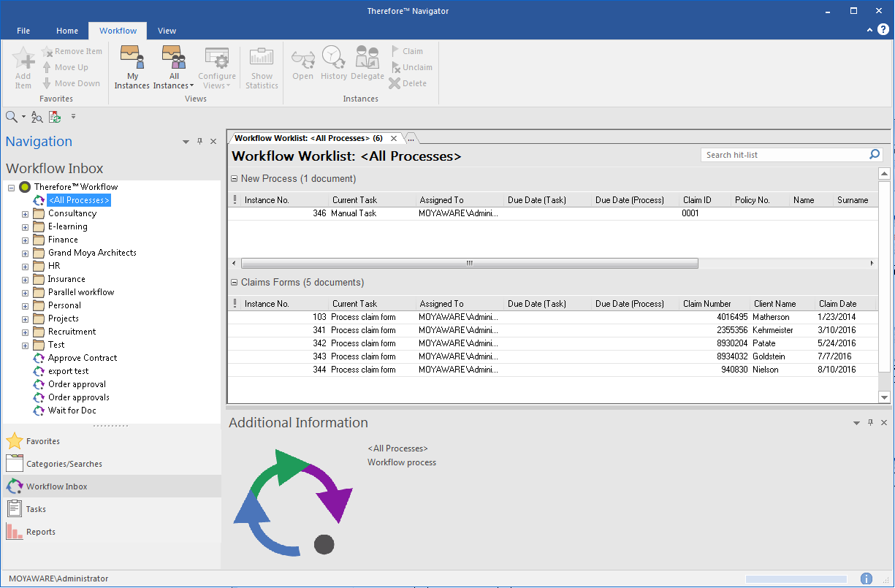
Task: Delegate the selected workflow instance
Action: (367, 66)
